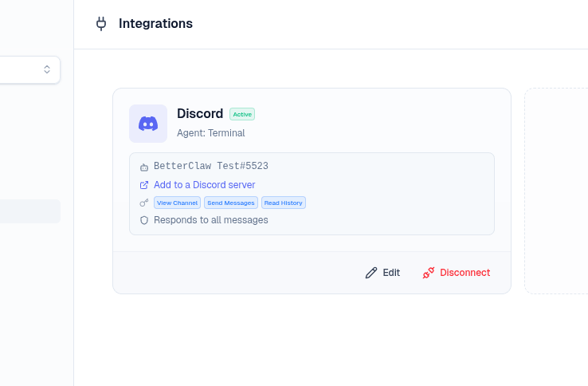Screen dimensions: 588x386
Task: Click the View Channel permission tag
Action: 177,203
